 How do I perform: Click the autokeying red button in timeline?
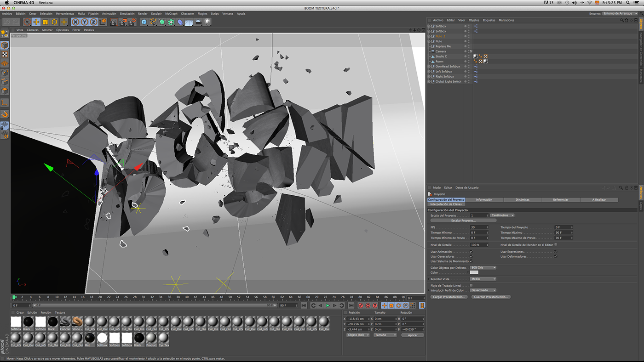[x=368, y=305]
